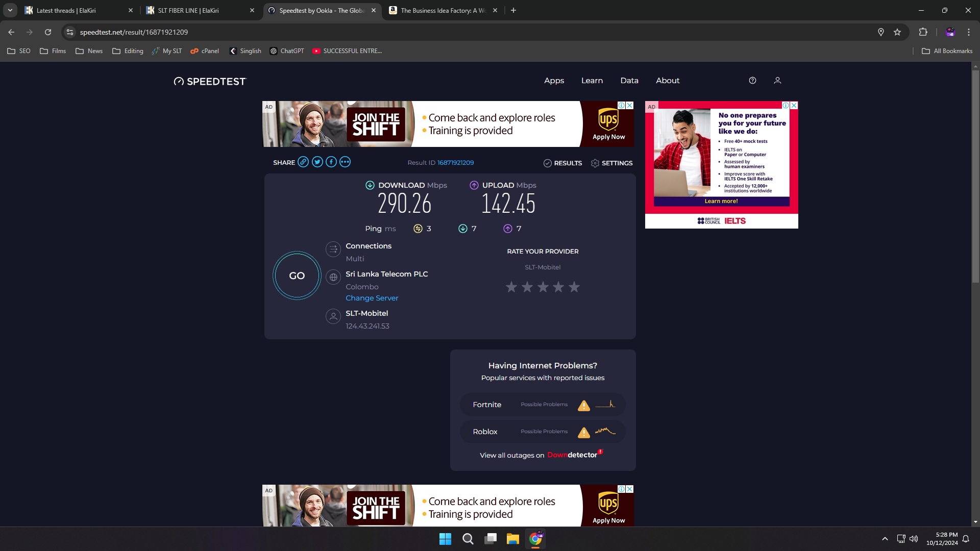This screenshot has height=551, width=980.
Task: Reload the page
Action: pyautogui.click(x=48, y=32)
